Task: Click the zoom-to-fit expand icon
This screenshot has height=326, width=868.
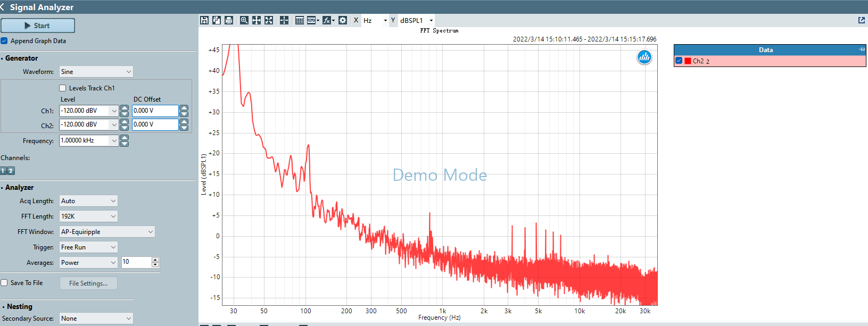Action: (x=269, y=20)
